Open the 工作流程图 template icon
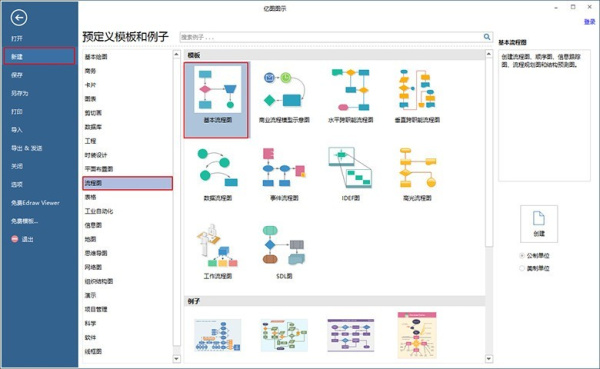The width and height of the screenshot is (600, 369). 217,246
